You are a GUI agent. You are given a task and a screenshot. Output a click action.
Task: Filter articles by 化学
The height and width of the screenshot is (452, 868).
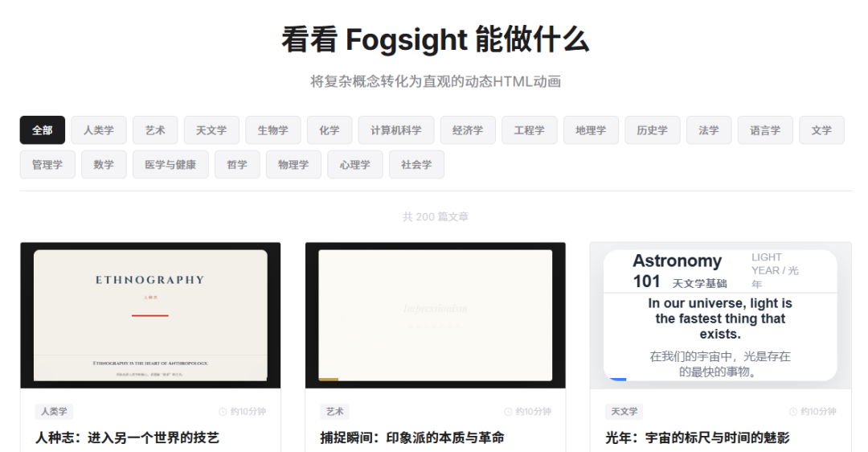330,130
